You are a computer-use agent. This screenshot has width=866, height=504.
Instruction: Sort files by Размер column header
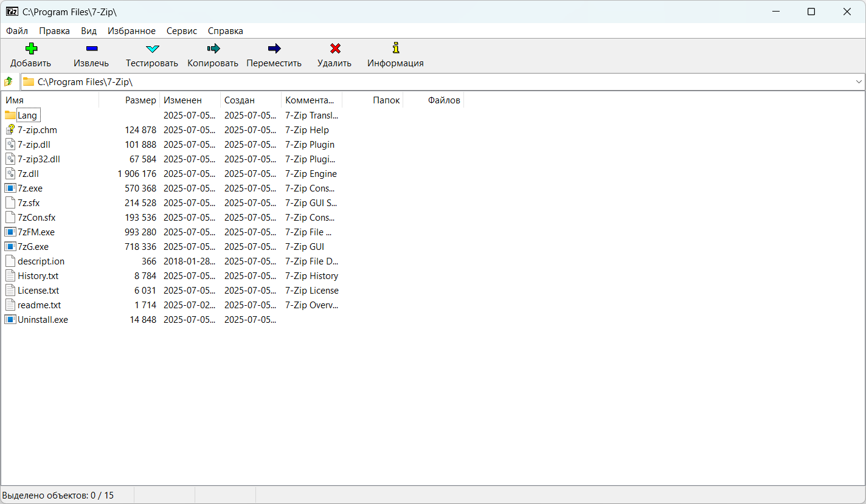click(x=140, y=100)
